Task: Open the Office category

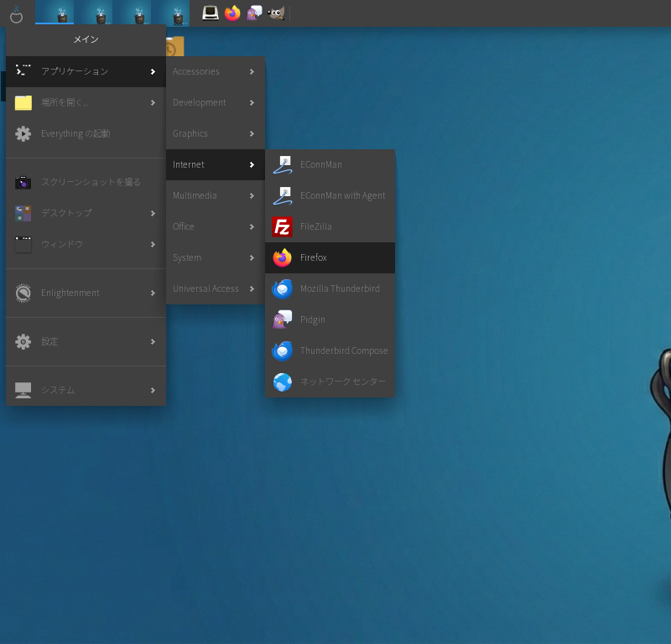Action: (x=216, y=226)
